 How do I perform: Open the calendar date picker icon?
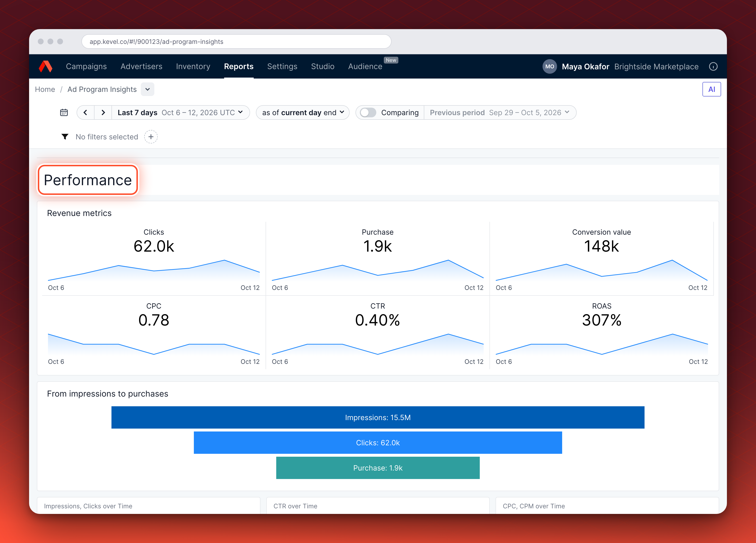[x=64, y=112]
